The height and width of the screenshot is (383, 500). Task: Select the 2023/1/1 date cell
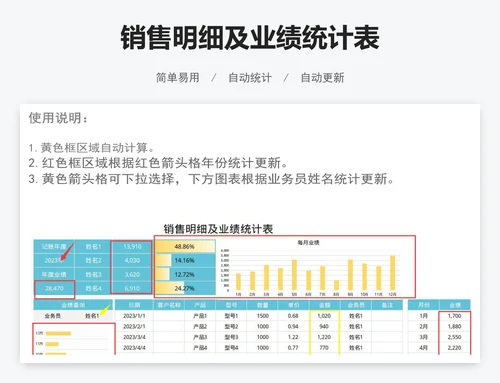(x=134, y=316)
